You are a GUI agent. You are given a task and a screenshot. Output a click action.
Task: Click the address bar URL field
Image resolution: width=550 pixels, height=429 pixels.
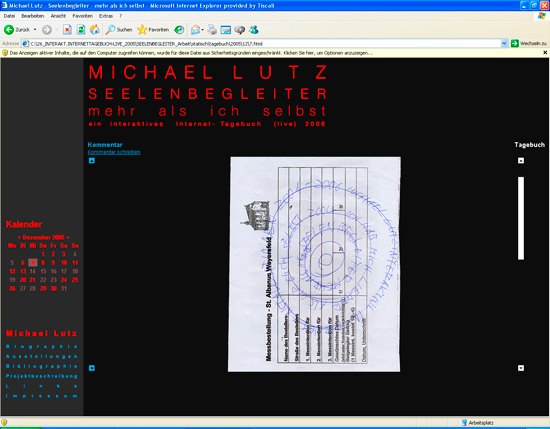[265, 43]
